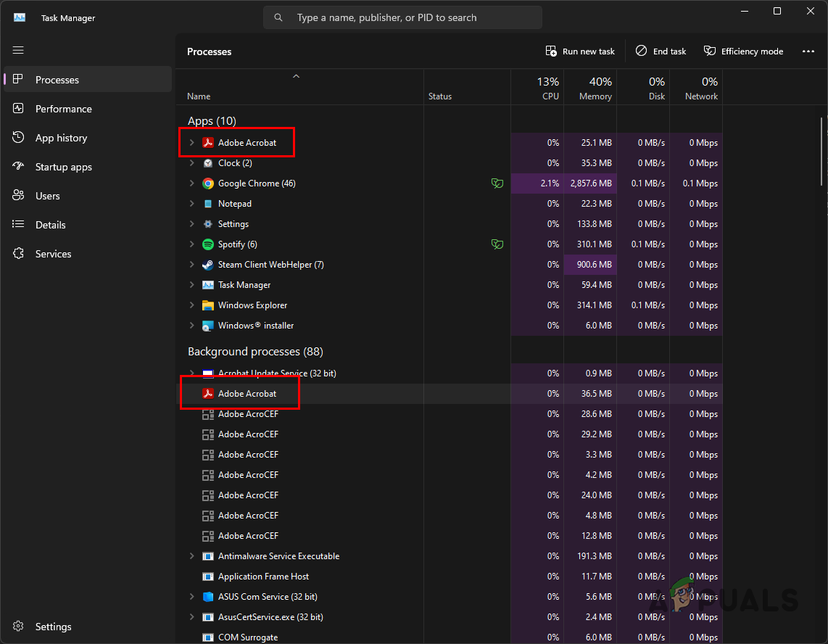Click the Run new task button
Viewport: 828px width, 644px height.
pos(580,51)
